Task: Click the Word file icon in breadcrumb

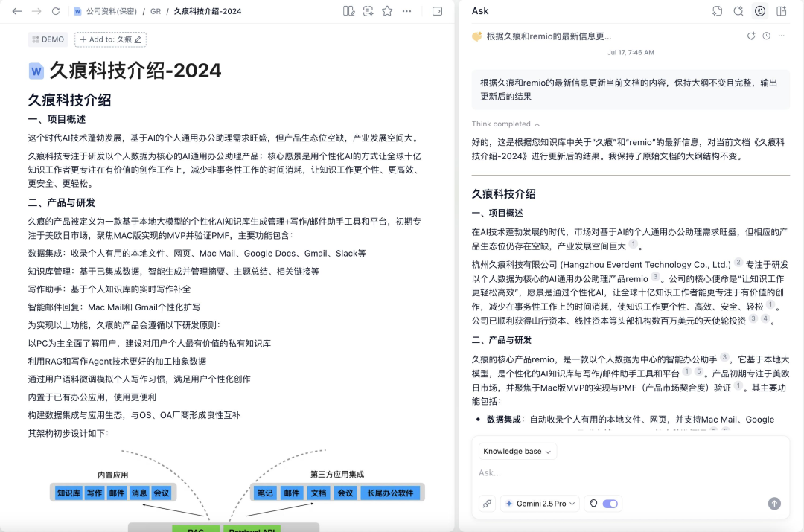Action: [x=77, y=11]
